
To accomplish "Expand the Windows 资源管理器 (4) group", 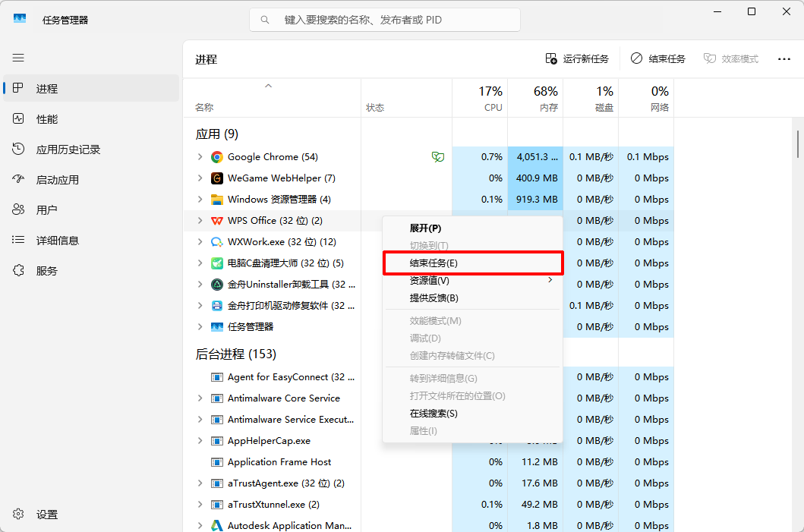I will coord(200,200).
